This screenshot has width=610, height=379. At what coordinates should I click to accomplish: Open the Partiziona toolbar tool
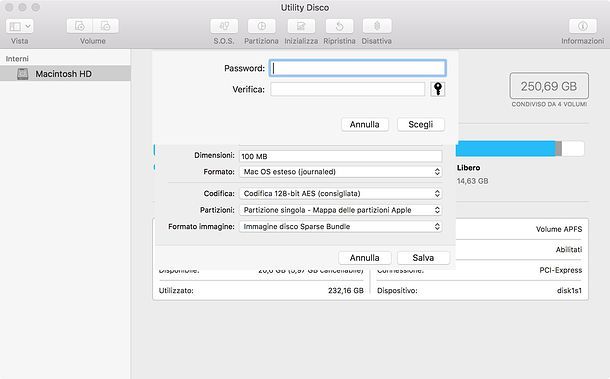point(261,26)
